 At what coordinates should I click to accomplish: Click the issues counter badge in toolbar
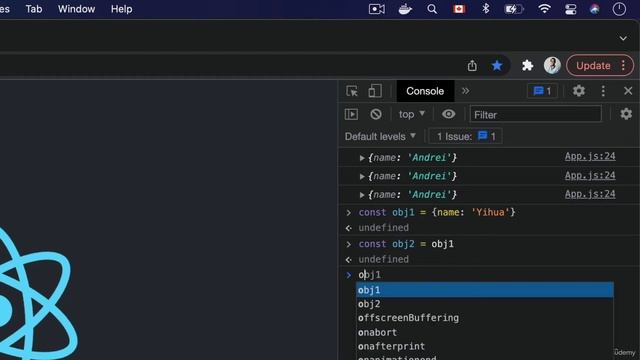[542, 91]
